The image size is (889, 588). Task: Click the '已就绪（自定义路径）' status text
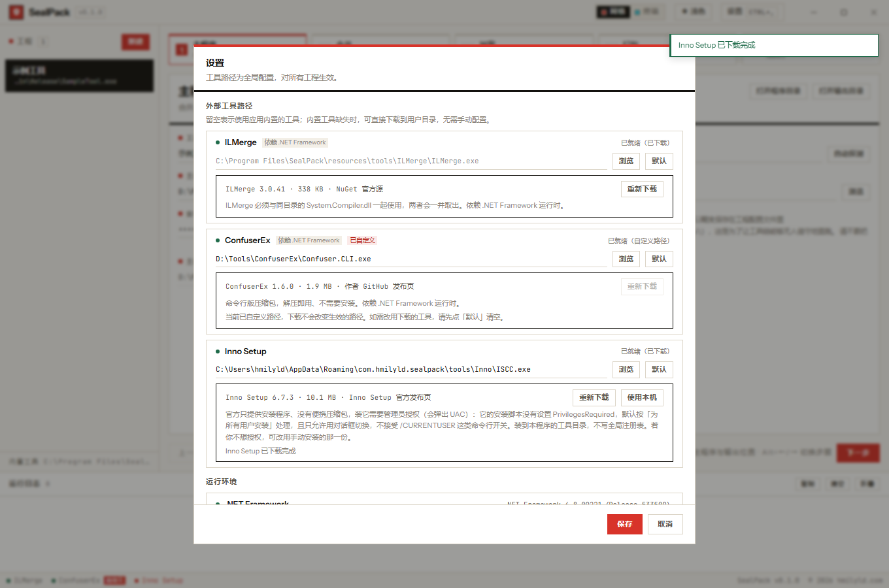tap(639, 241)
